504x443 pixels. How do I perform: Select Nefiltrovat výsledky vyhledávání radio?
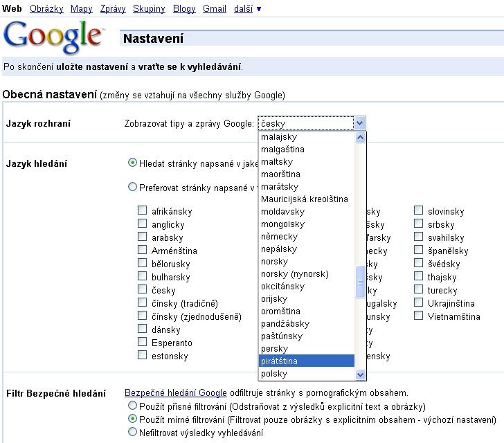point(132,432)
